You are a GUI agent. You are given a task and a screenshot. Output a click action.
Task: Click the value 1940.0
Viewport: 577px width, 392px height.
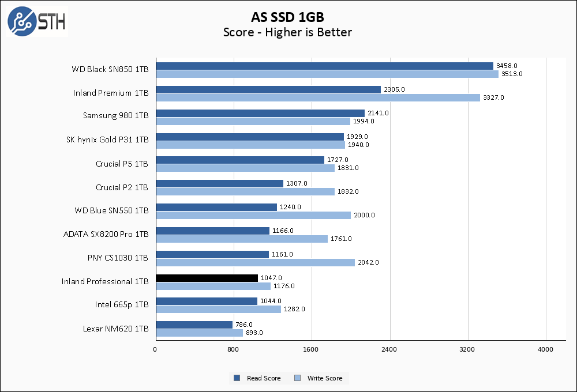pos(358,145)
